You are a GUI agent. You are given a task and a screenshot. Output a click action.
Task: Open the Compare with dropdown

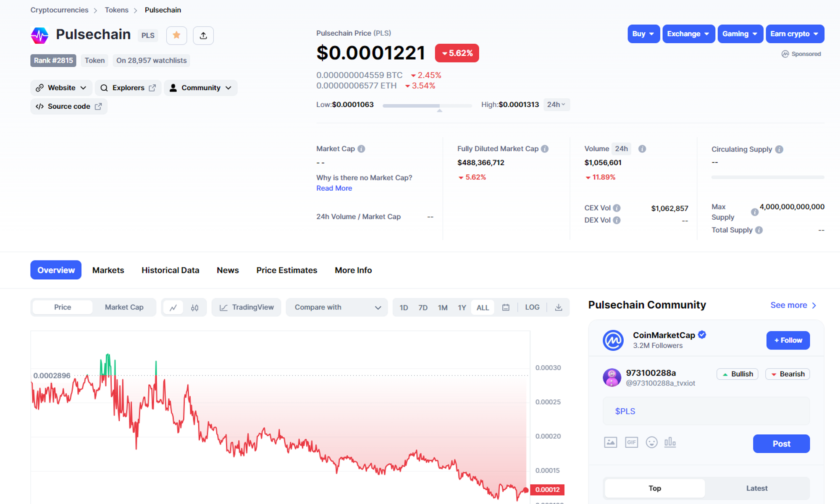[337, 307]
